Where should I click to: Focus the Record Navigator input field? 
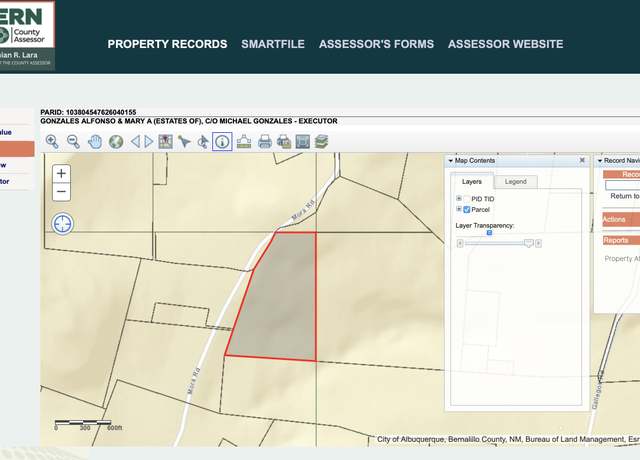pos(622,186)
